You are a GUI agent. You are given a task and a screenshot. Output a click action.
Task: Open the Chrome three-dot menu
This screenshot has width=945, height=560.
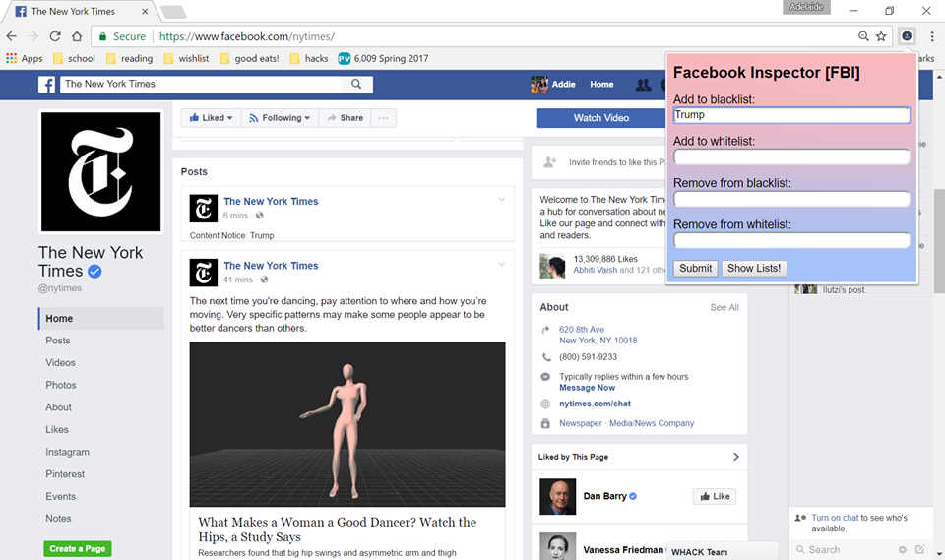point(932,36)
